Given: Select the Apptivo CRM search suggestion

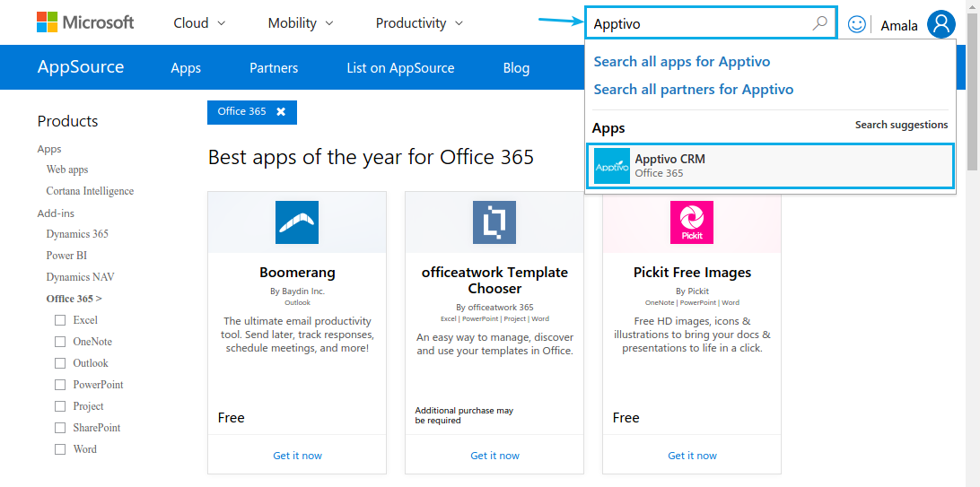Looking at the screenshot, I should click(771, 166).
